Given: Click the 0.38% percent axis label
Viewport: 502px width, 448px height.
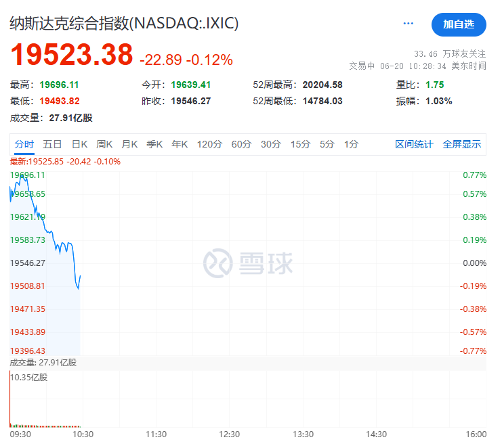Looking at the screenshot, I should [474, 217].
